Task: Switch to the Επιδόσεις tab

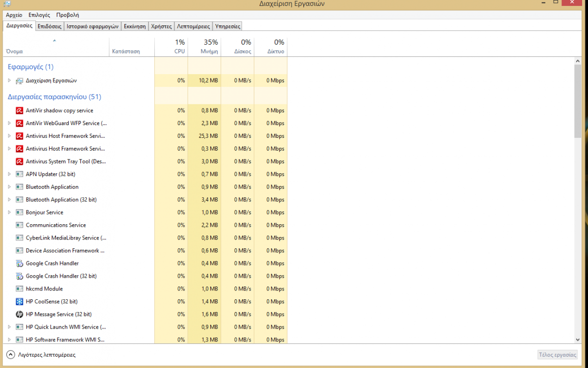Action: 50,26
